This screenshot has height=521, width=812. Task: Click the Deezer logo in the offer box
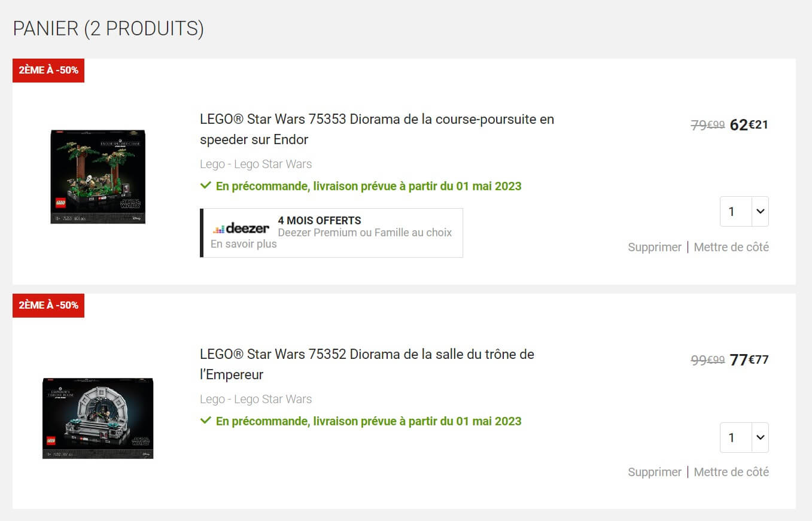pyautogui.click(x=241, y=228)
